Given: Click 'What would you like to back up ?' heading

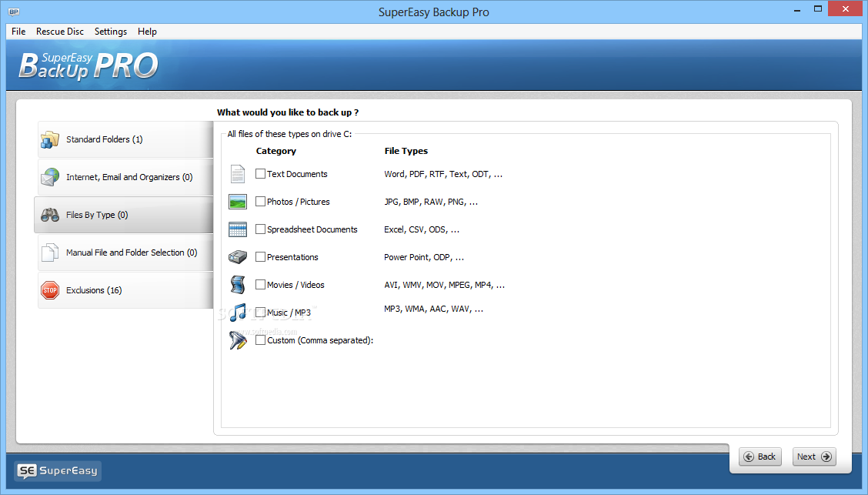Looking at the screenshot, I should 288,112.
